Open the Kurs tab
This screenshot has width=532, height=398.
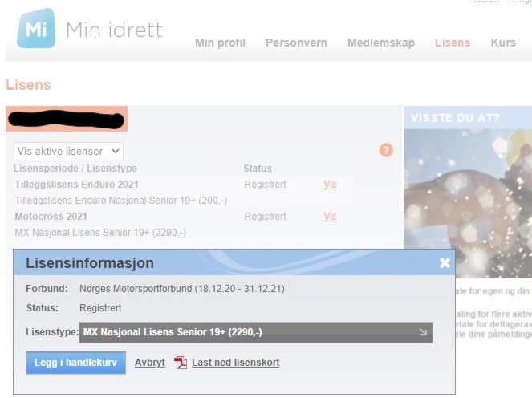[x=502, y=43]
